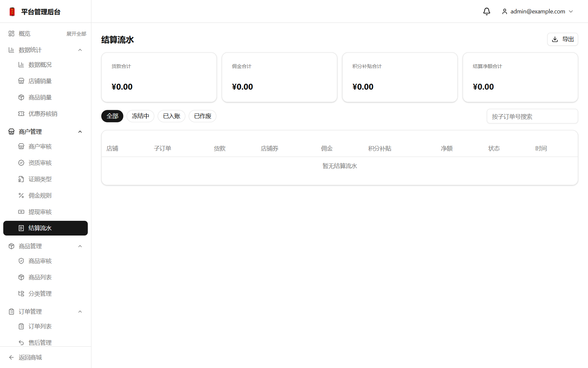The height and width of the screenshot is (368, 588).
Task: Click the 订单列表 clipboard icon
Action: (x=21, y=326)
